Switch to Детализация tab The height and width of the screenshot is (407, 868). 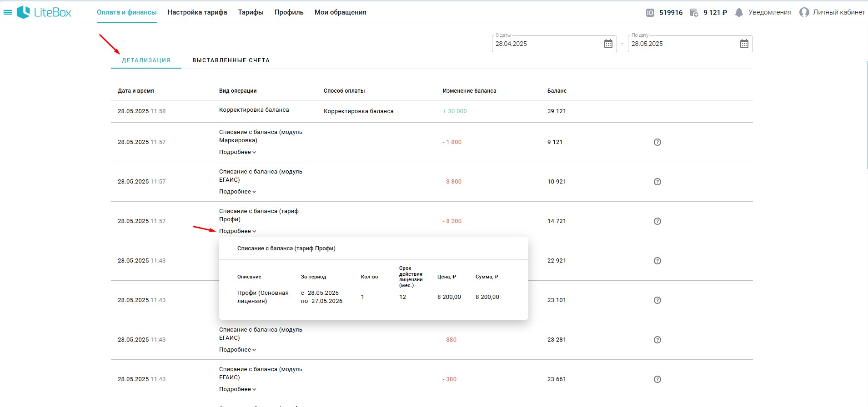(x=146, y=60)
